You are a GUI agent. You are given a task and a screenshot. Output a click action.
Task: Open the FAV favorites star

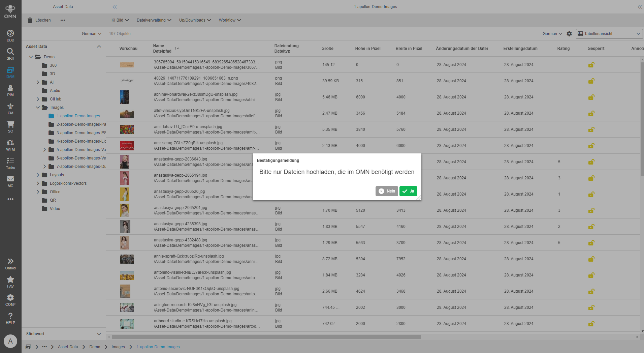tap(10, 282)
